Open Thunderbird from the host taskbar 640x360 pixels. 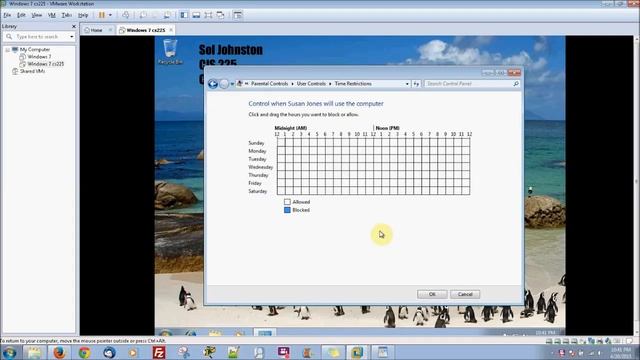[109, 352]
